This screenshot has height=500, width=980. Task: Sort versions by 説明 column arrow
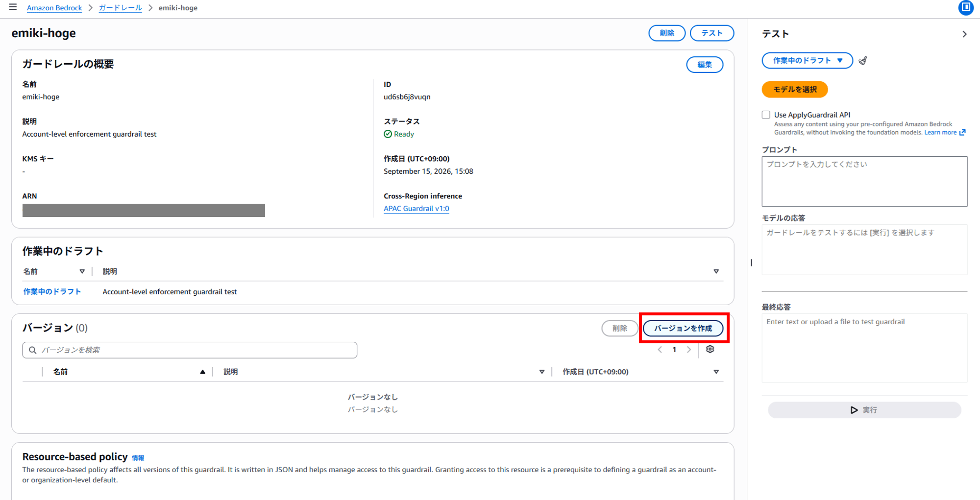(541, 372)
